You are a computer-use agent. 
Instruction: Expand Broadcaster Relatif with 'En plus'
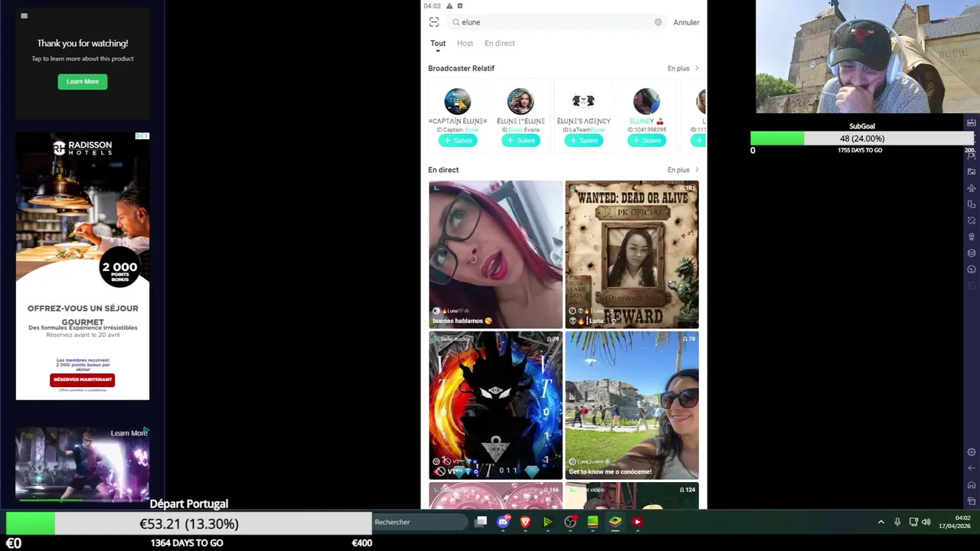683,68
